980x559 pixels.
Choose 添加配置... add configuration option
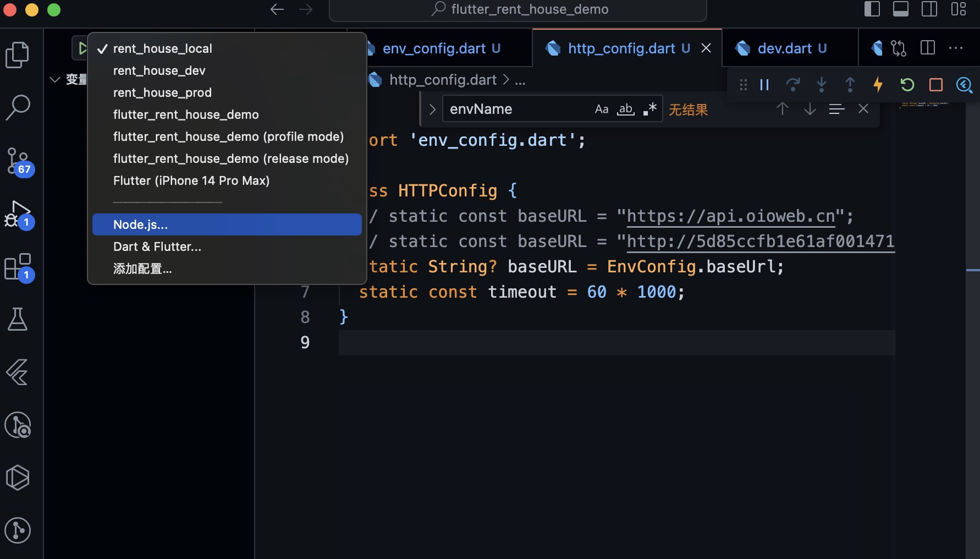pyautogui.click(x=227, y=268)
